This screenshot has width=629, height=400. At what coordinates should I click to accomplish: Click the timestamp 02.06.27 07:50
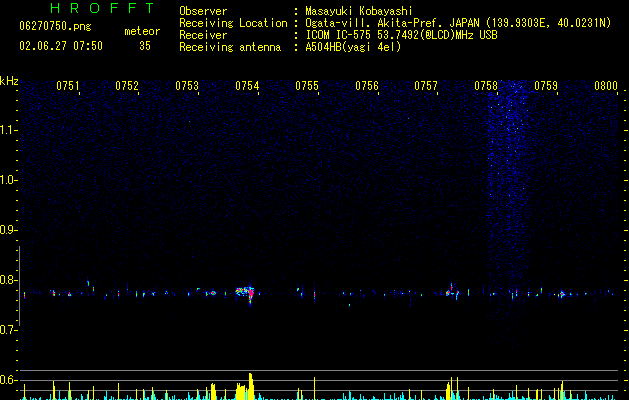pos(61,46)
